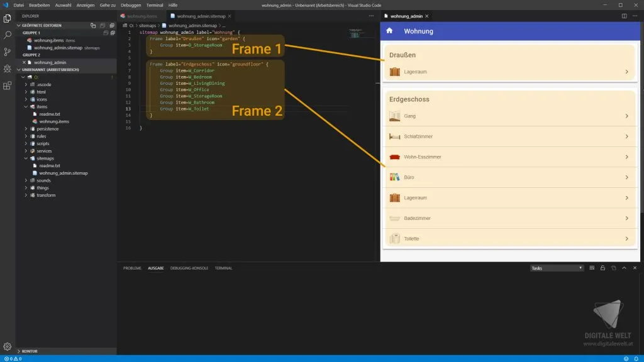Screen dimensions: 644x362
Task: Open the Manage gear icon at bottom left
Action: pyautogui.click(x=8, y=346)
